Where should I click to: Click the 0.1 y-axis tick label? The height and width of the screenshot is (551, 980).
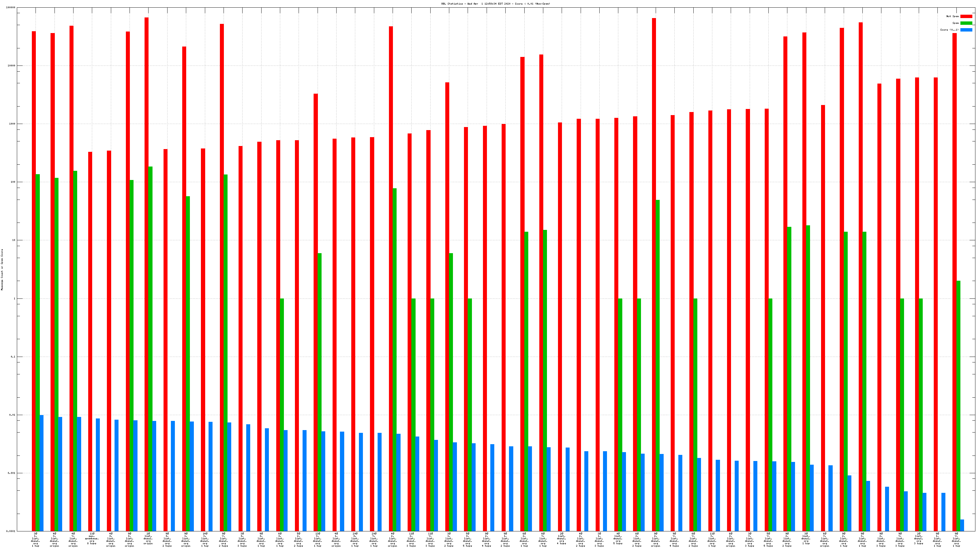tap(13, 357)
